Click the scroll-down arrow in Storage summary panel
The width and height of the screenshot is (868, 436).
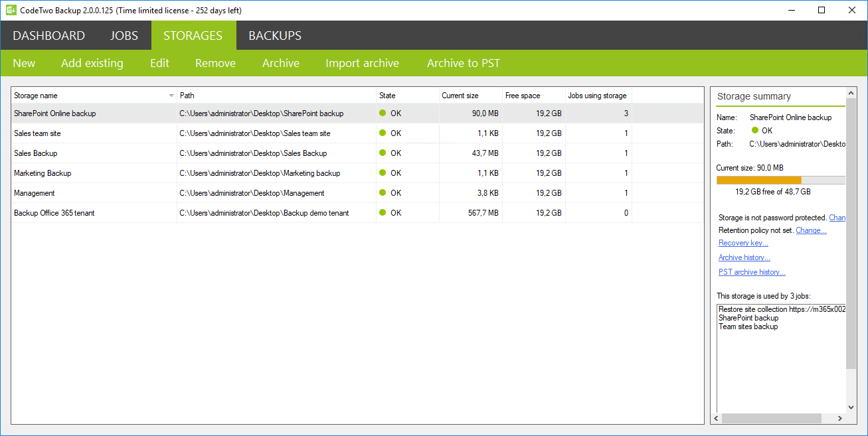pos(851,407)
